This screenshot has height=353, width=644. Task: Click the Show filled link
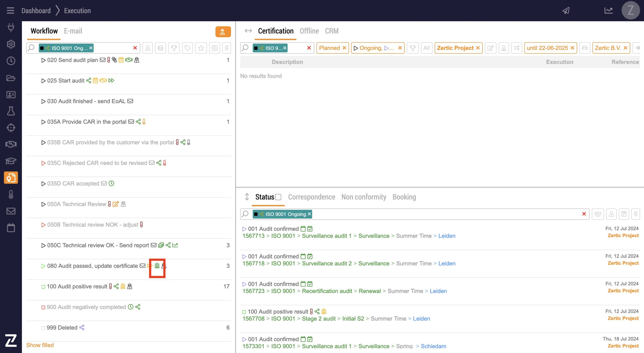[x=40, y=345]
